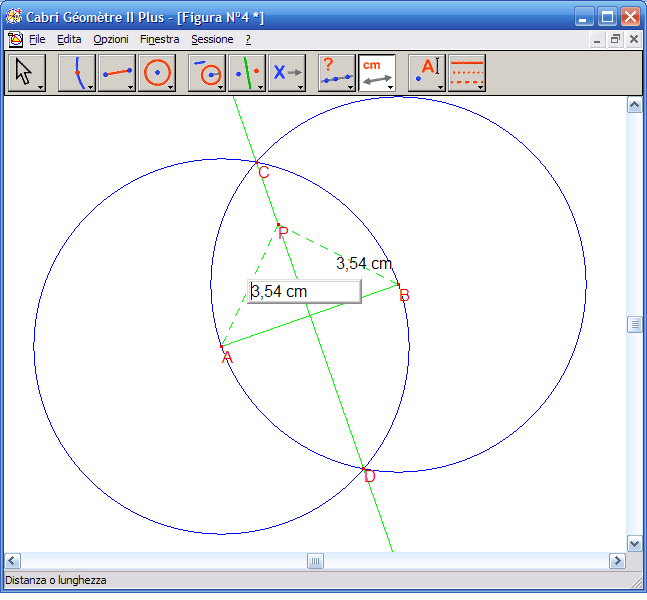Viewport: 647px width, 600px height.
Task: Select the Pointer tool in the toolbox
Action: click(27, 73)
